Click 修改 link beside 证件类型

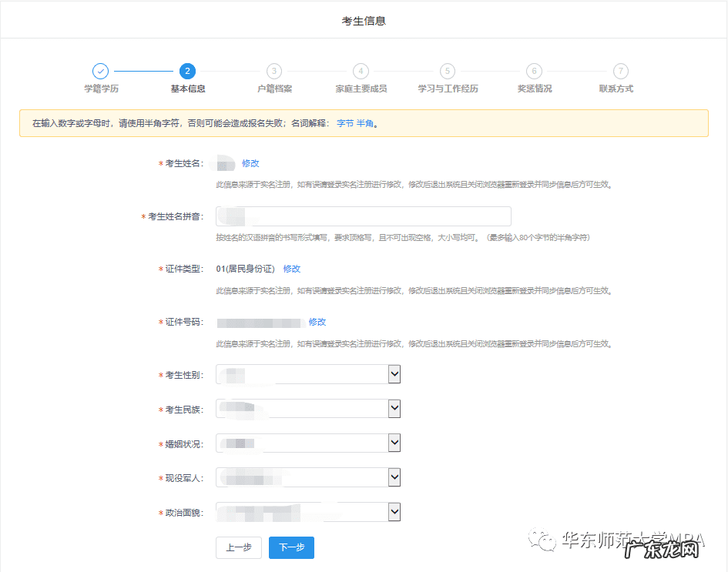click(x=292, y=269)
